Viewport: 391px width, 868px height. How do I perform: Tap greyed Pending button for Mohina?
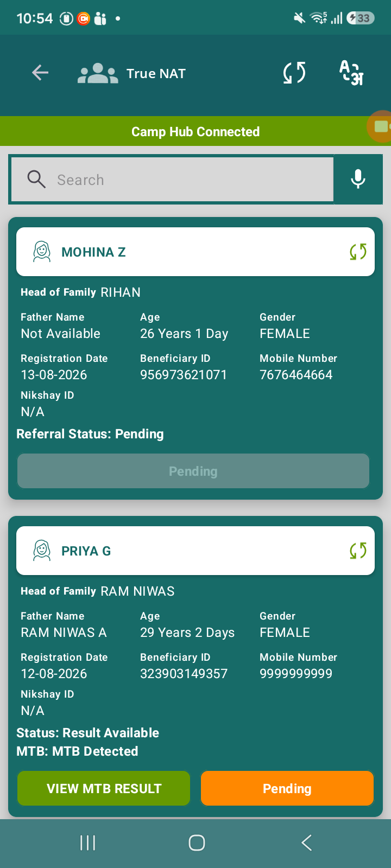(193, 471)
